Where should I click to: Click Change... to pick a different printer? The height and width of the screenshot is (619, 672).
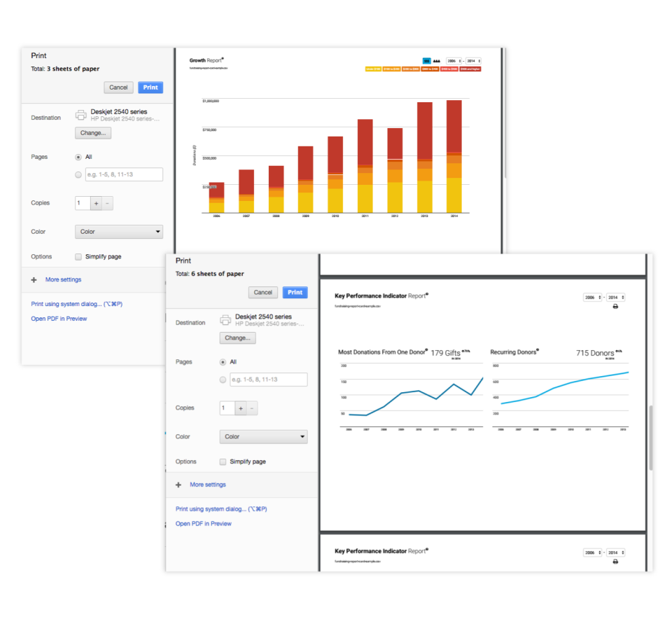coord(237,338)
